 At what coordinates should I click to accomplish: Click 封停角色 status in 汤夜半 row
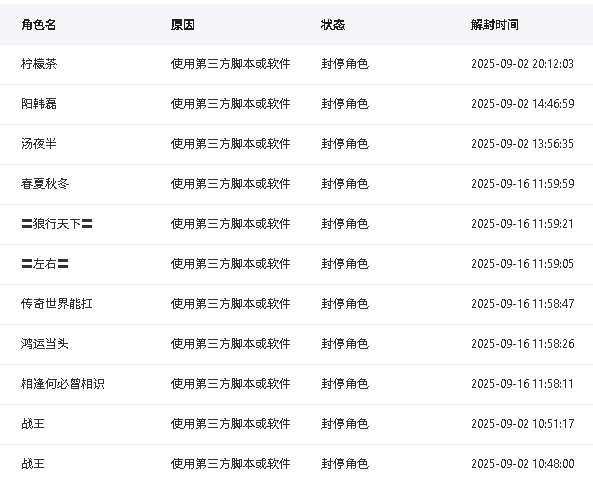coord(345,144)
